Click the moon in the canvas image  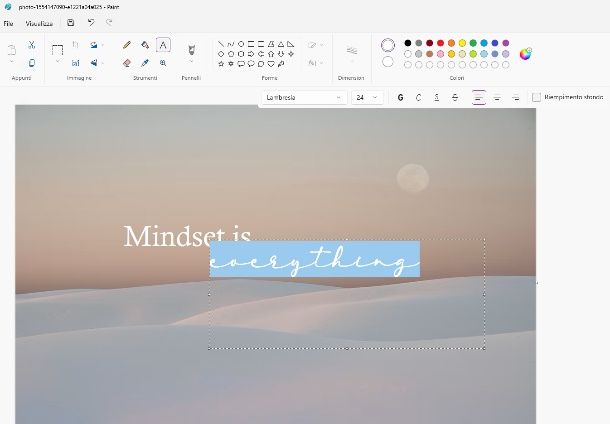(413, 178)
